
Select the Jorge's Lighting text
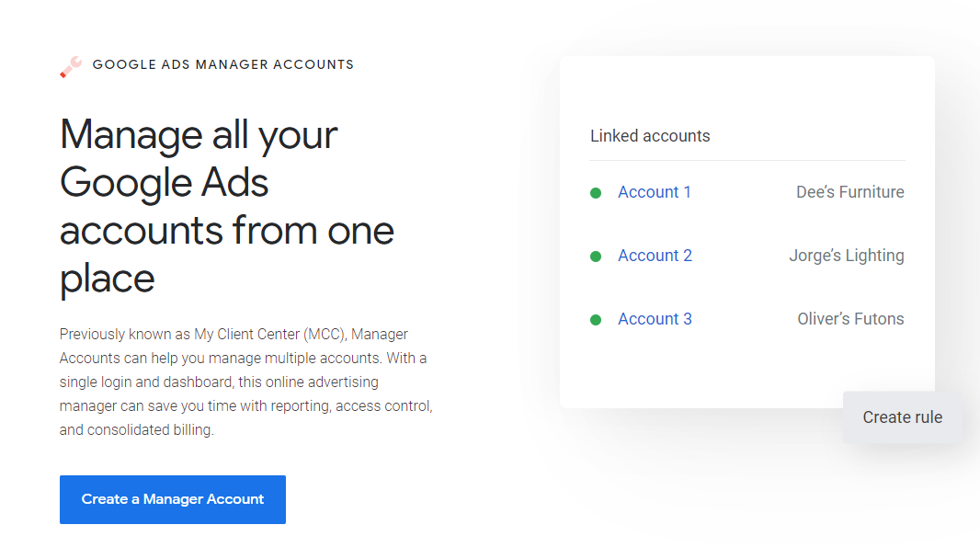click(x=847, y=255)
